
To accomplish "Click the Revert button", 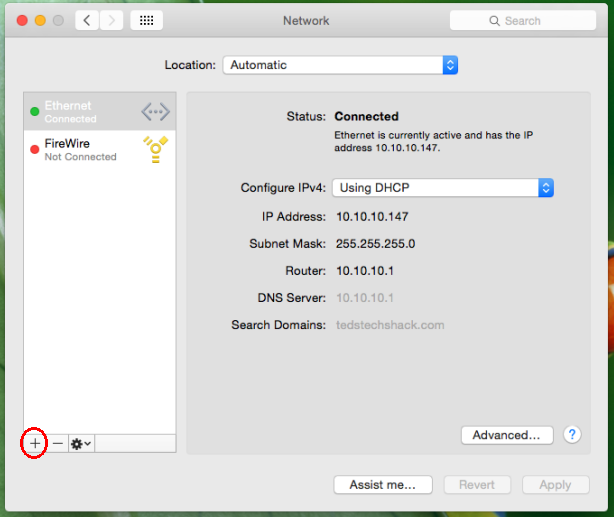I will pos(477,485).
